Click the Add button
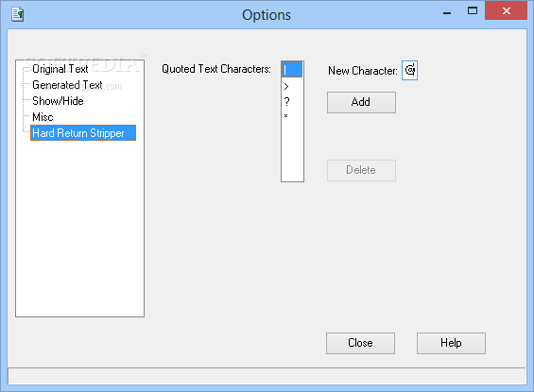534x392 pixels. (x=361, y=102)
